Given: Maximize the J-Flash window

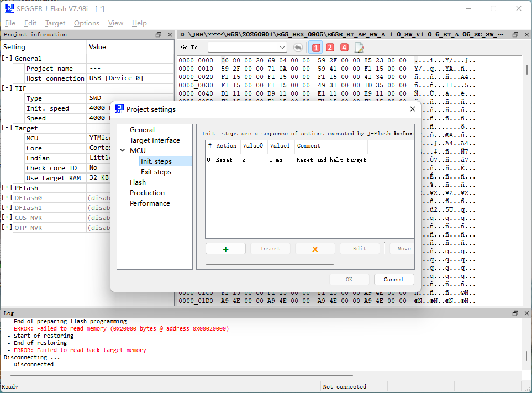Looking at the screenshot, I should coord(493,8).
